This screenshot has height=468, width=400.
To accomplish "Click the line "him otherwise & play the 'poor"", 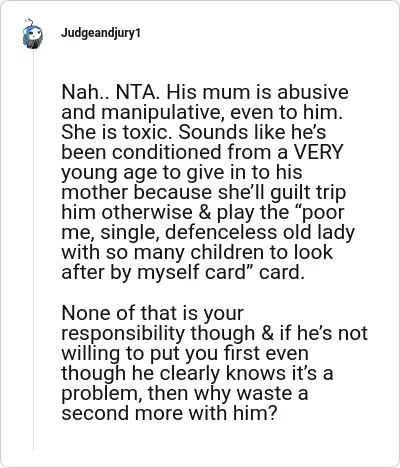I will 203,213.
